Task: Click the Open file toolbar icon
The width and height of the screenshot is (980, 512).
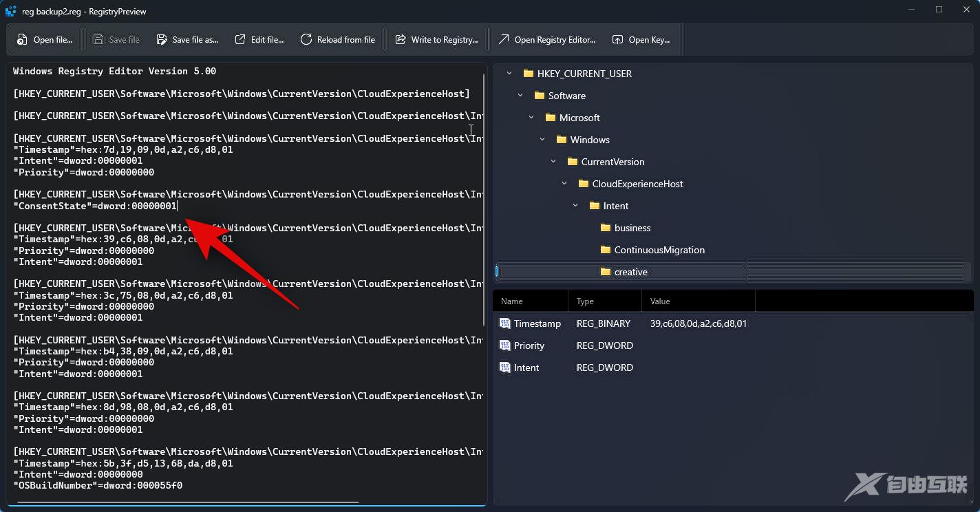Action: 23,40
